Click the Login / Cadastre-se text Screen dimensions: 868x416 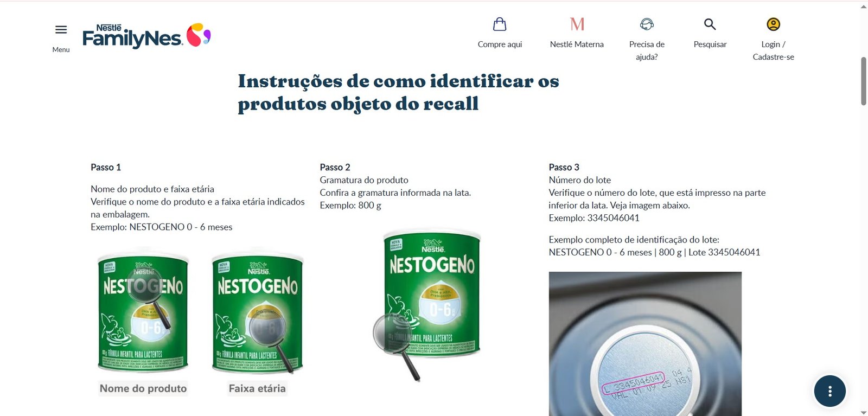pyautogui.click(x=773, y=50)
